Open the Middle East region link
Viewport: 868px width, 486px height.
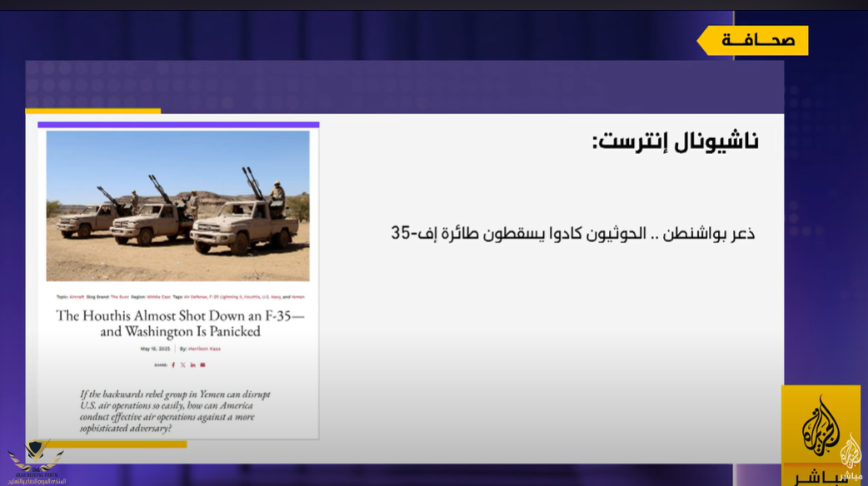(158, 297)
